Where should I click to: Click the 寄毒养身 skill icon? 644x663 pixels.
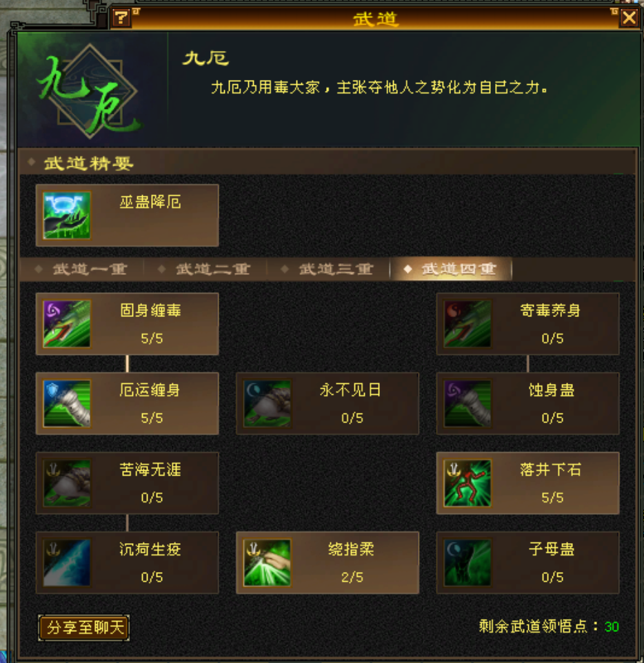tap(467, 324)
